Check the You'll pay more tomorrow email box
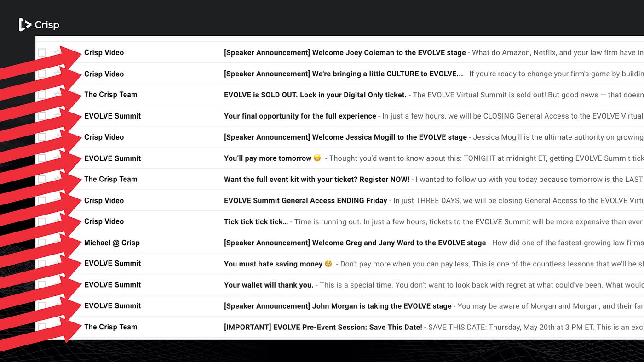The height and width of the screenshot is (362, 644). (x=42, y=158)
